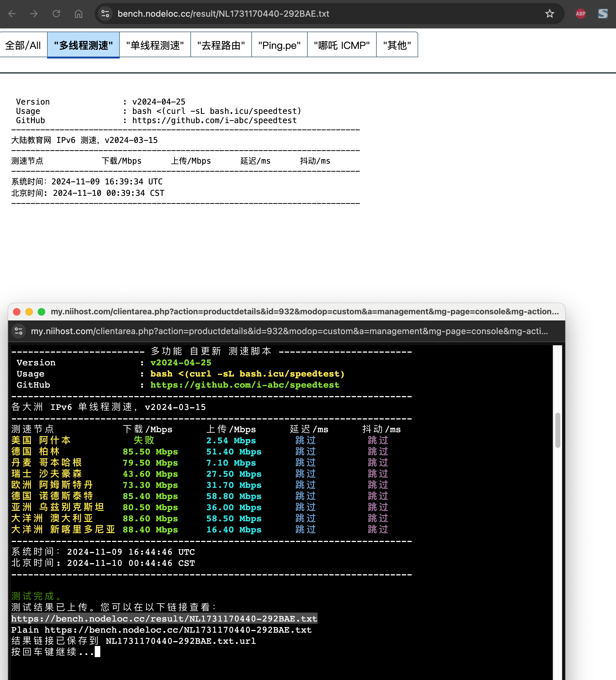
Task: Click the 亚洲 乌兹别克斯坦 row label
Action: pos(58,507)
